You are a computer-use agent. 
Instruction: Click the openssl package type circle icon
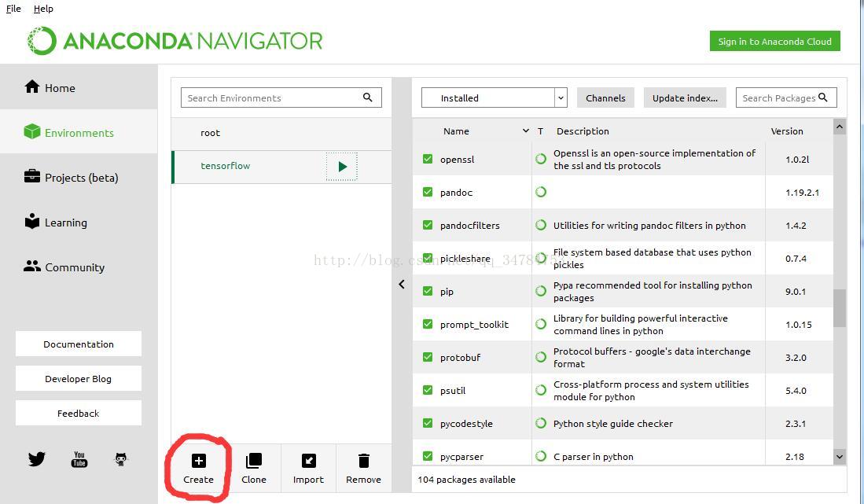point(541,159)
